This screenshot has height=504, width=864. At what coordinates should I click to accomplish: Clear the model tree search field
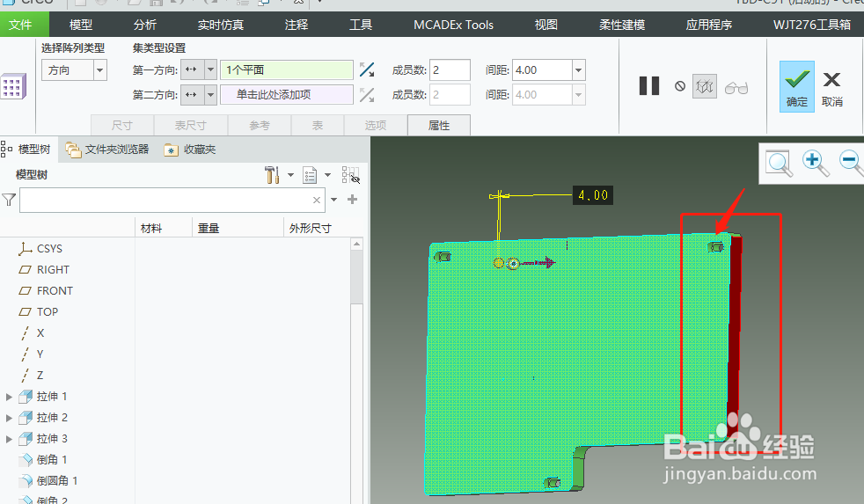pos(316,200)
